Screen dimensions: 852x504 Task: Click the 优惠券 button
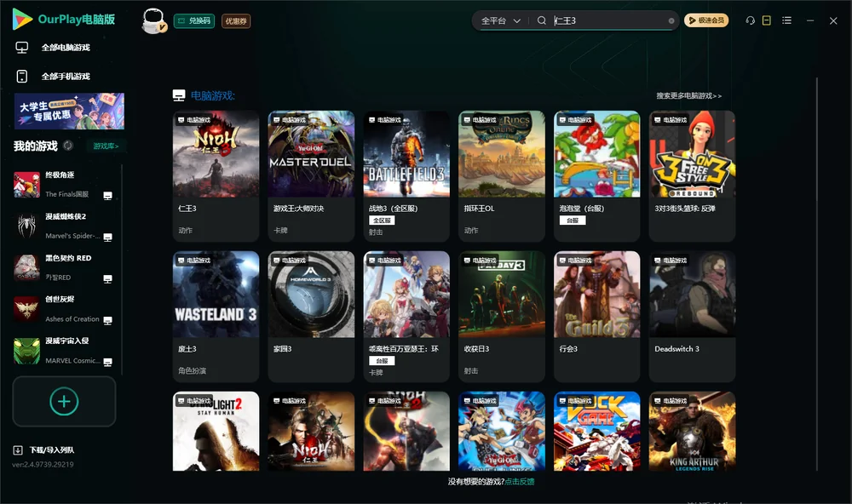236,21
